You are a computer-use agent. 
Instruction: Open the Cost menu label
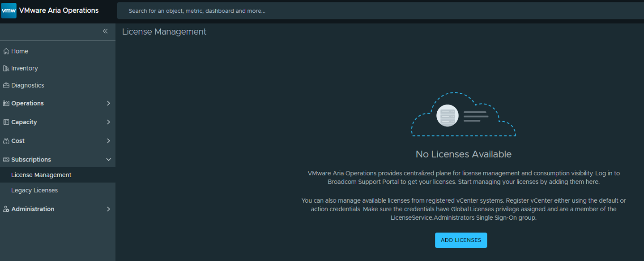(x=18, y=141)
